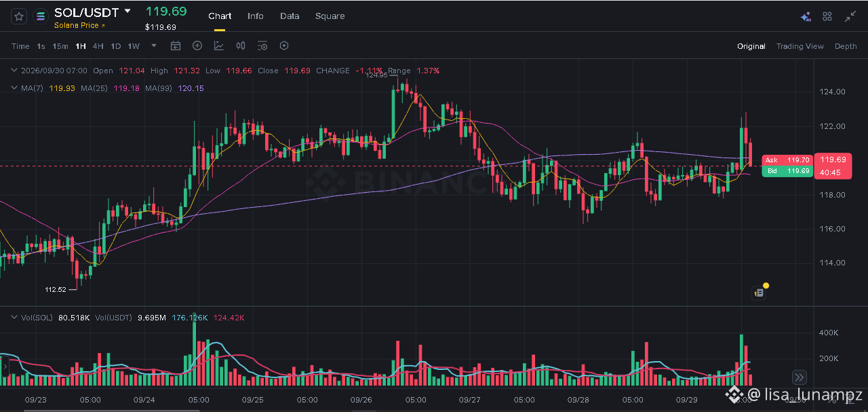Open the widgets grid layout icon
The width and height of the screenshot is (868, 412).
point(827,16)
